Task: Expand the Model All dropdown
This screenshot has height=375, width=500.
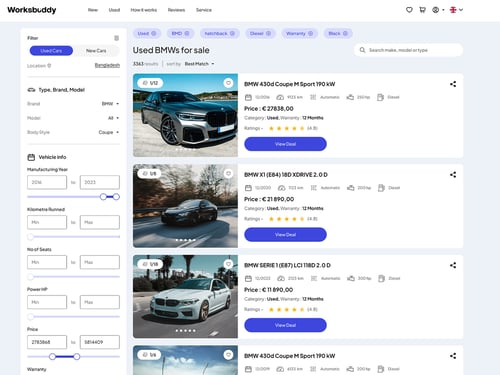Action: pos(113,118)
